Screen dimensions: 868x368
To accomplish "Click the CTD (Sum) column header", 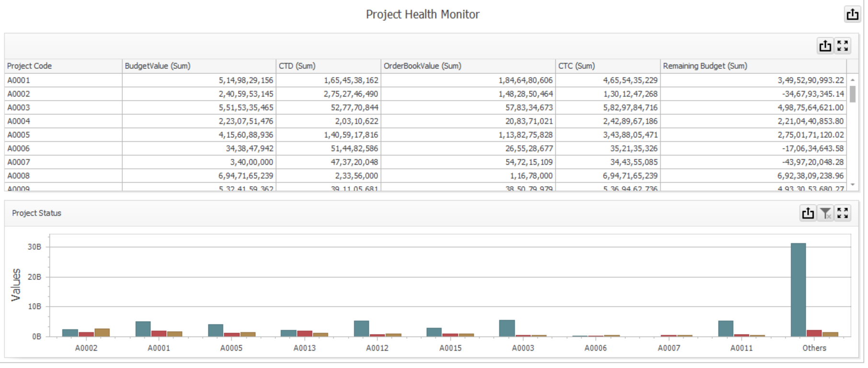I will [x=328, y=66].
